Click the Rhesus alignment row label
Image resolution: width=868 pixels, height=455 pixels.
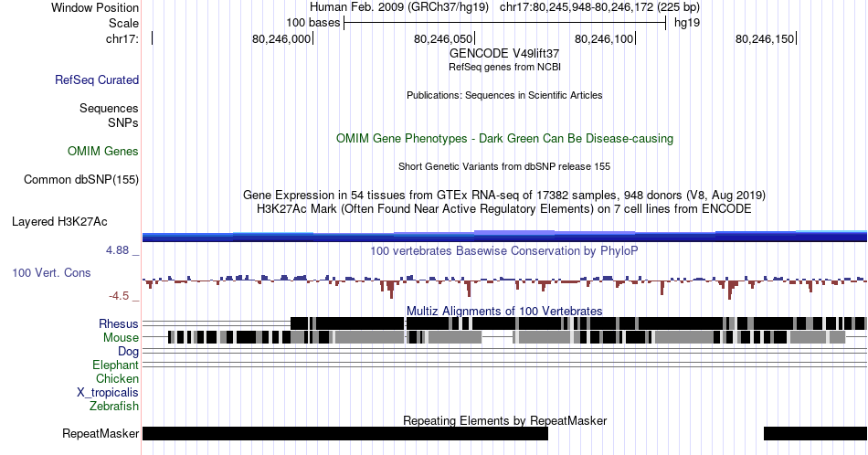pyautogui.click(x=119, y=323)
